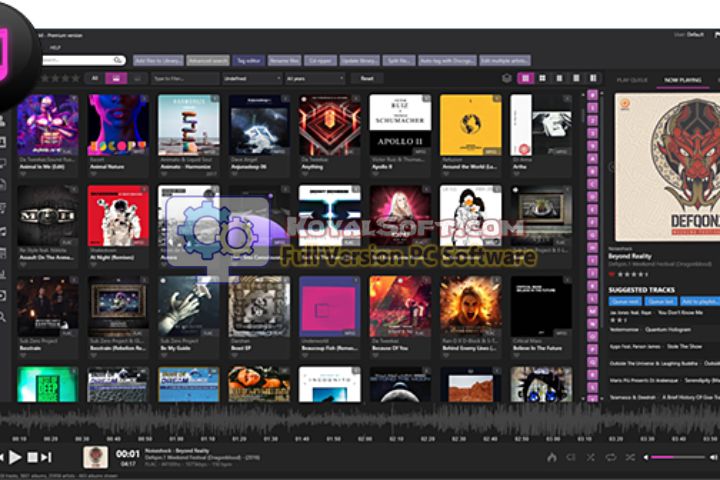Click the cube icon left of view modes
The image size is (720, 480).
(506, 79)
